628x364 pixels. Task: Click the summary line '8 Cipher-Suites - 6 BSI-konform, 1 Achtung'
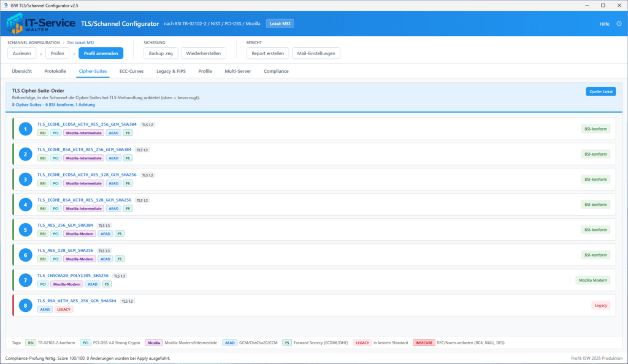53,105
